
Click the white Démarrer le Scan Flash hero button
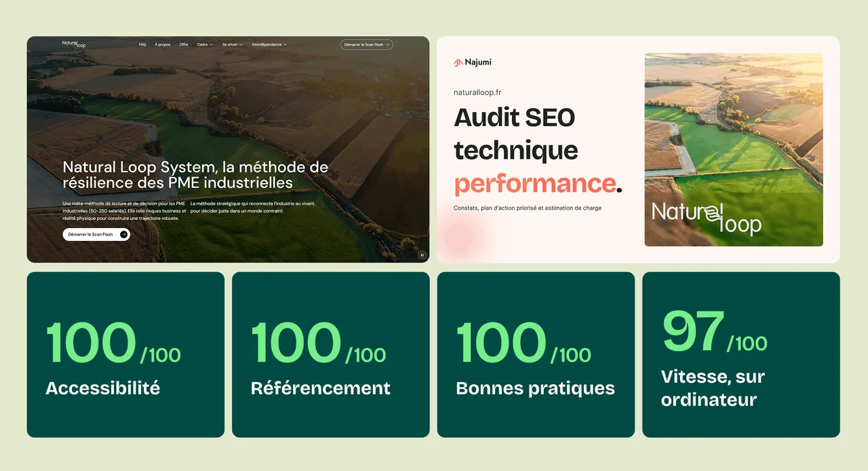pos(96,234)
